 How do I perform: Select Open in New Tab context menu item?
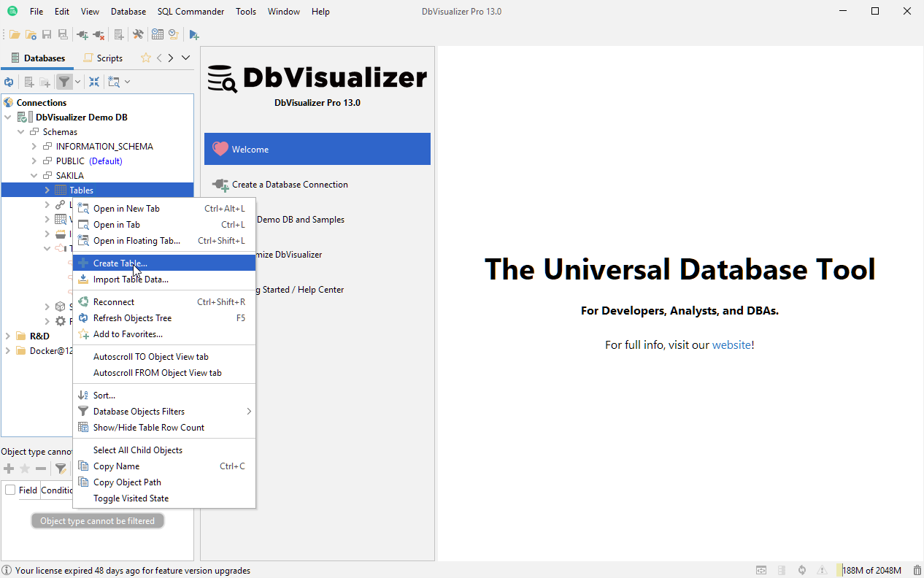(164, 208)
